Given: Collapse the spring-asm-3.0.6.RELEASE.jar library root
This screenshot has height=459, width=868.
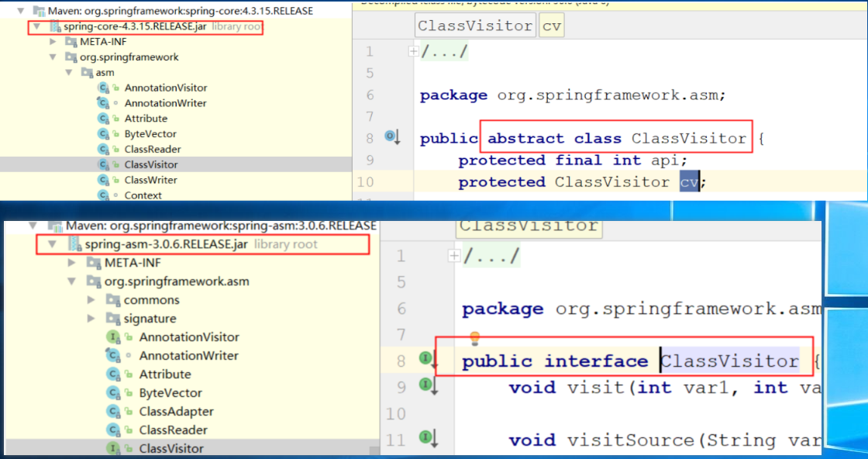Looking at the screenshot, I should 53,244.
